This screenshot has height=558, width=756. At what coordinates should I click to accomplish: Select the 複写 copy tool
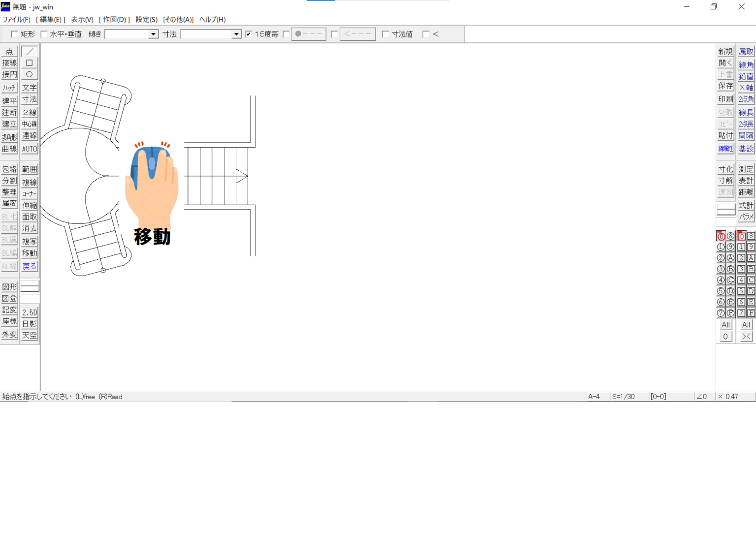pyautogui.click(x=30, y=242)
